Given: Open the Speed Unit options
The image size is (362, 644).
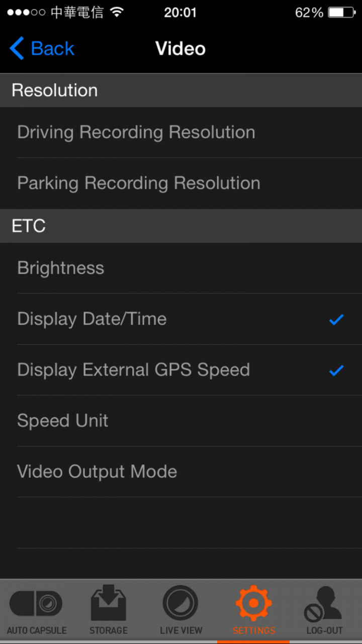Looking at the screenshot, I should (x=181, y=421).
